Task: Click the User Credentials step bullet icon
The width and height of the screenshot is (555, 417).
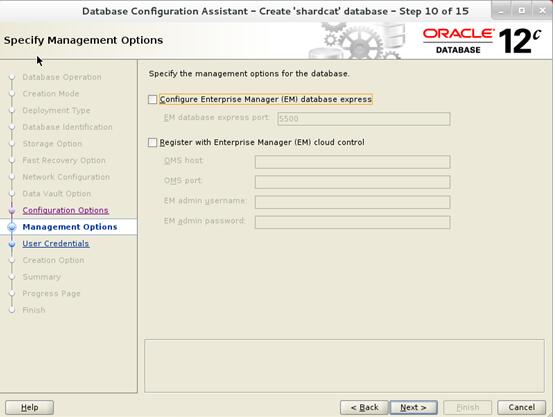Action: pyautogui.click(x=12, y=244)
